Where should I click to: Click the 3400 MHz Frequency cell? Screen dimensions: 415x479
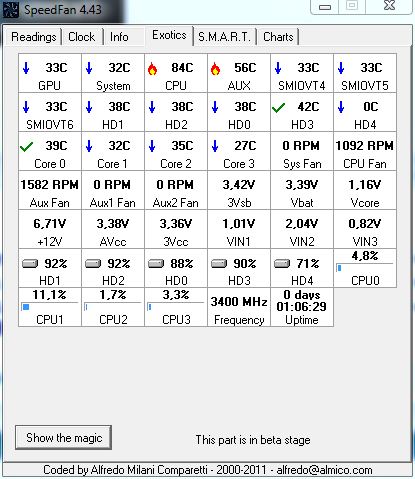pyautogui.click(x=239, y=307)
